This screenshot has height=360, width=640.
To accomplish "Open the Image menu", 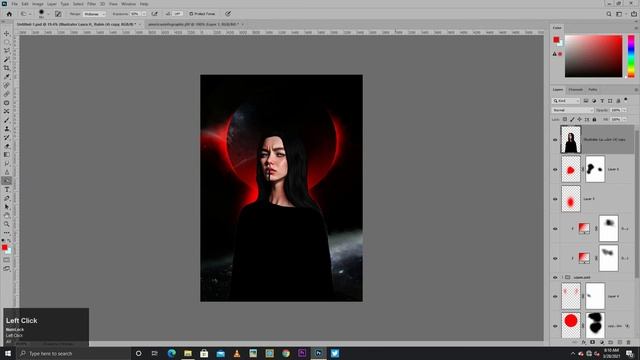I will click(x=38, y=4).
